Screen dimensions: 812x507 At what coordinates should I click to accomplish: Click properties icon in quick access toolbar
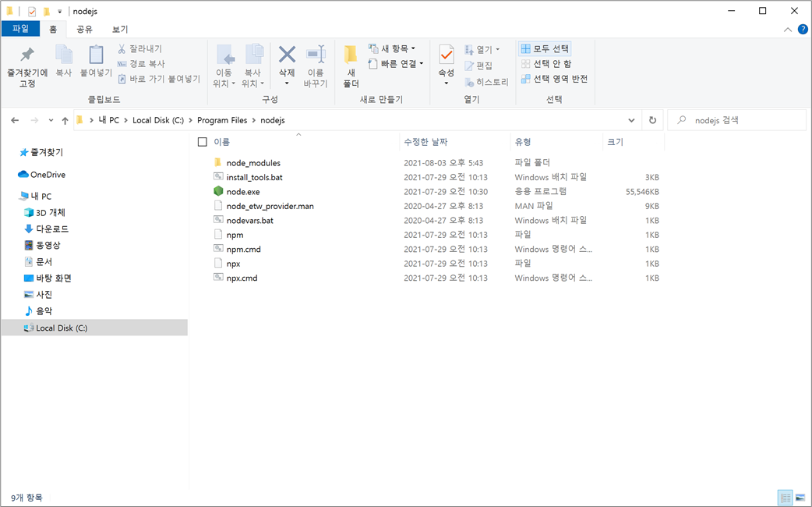click(32, 11)
